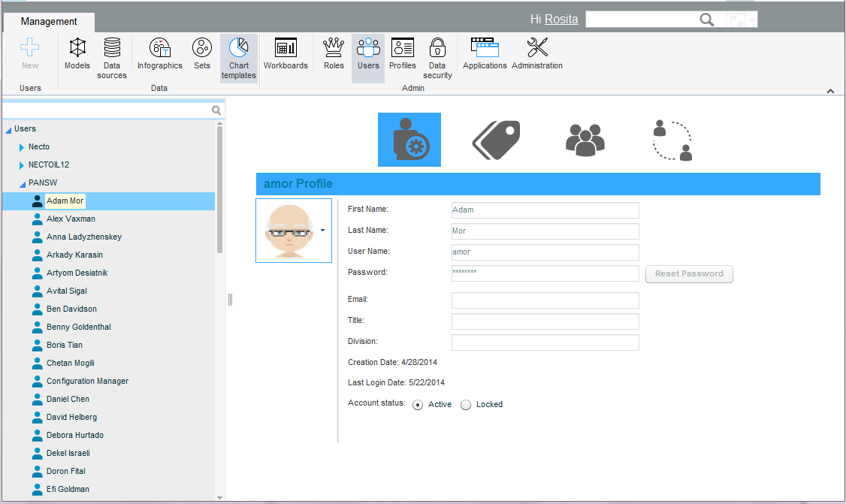Click the user list vertical scrollbar

tap(219, 188)
